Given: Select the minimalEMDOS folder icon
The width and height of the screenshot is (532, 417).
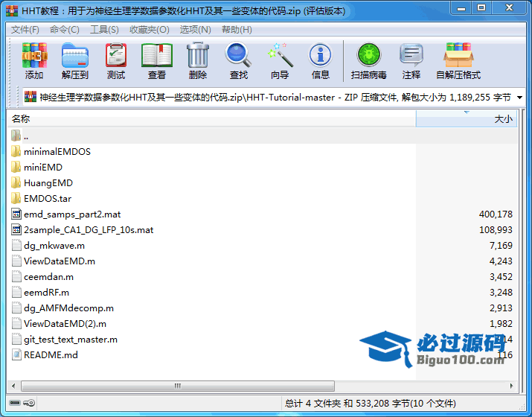Looking at the screenshot, I should click(x=16, y=151).
